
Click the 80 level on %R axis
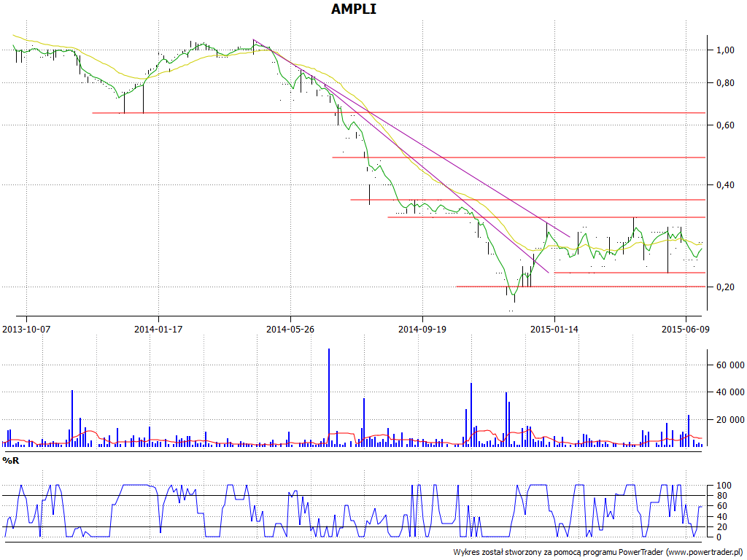coord(721,496)
